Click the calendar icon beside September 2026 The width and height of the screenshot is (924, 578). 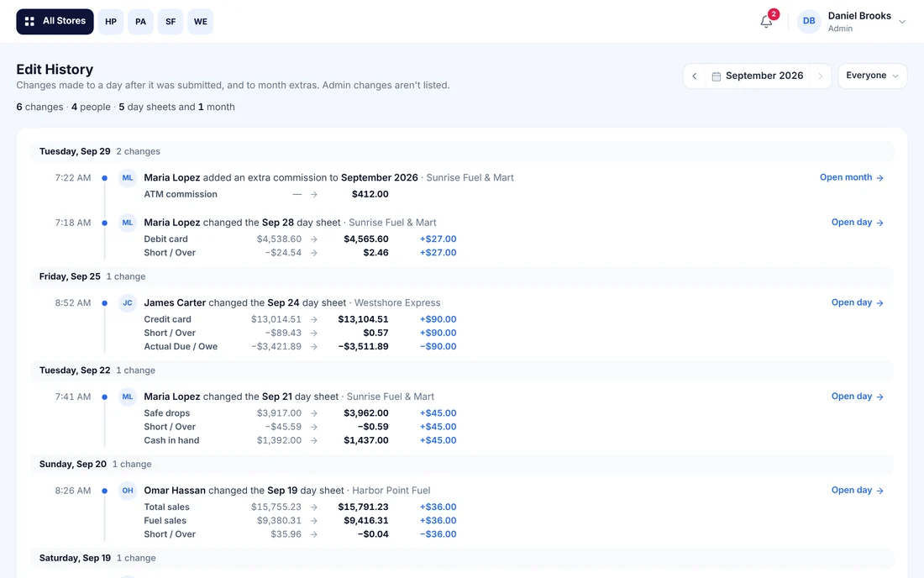coord(716,76)
